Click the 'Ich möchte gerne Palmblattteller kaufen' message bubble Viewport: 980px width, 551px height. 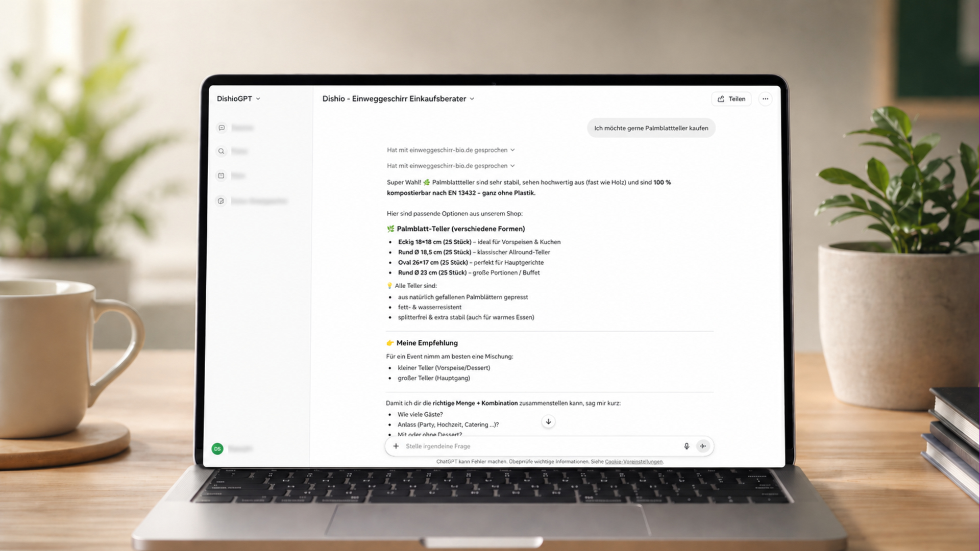(651, 128)
